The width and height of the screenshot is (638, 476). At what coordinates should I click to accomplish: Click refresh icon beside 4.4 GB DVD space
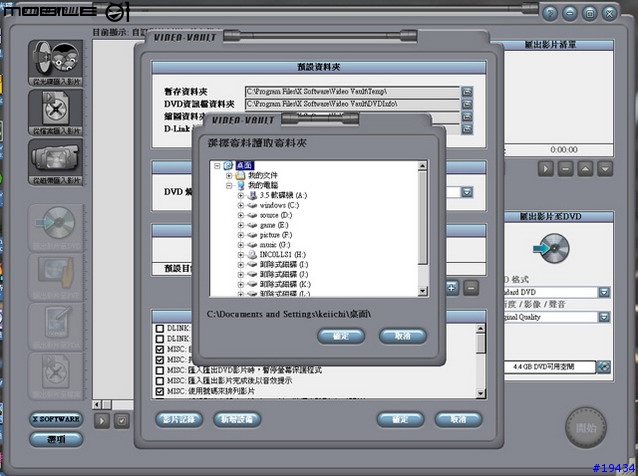(x=604, y=367)
